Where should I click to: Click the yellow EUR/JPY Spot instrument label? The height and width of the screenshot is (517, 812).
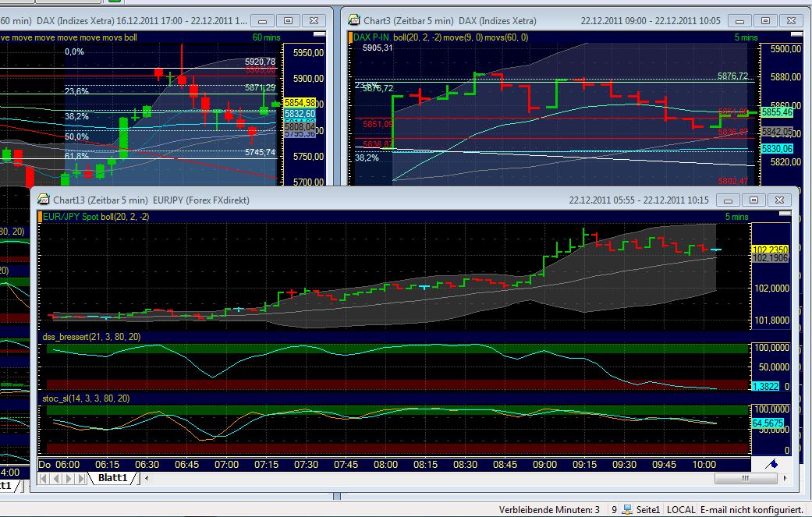click(x=72, y=216)
